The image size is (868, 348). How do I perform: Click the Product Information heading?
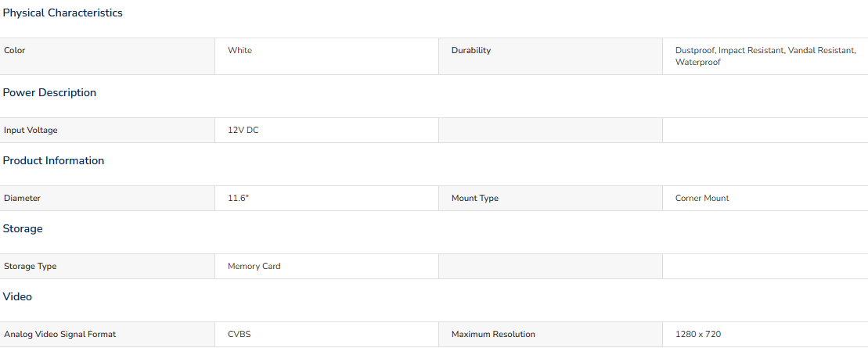53,160
